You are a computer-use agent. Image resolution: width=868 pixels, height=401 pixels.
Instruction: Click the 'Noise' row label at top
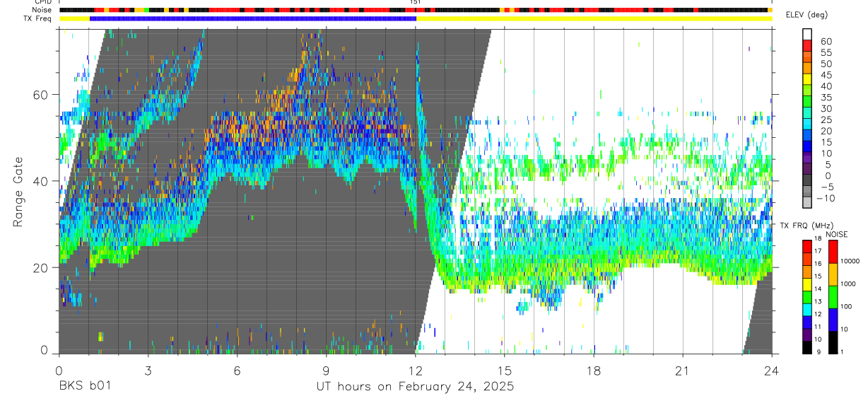42,10
